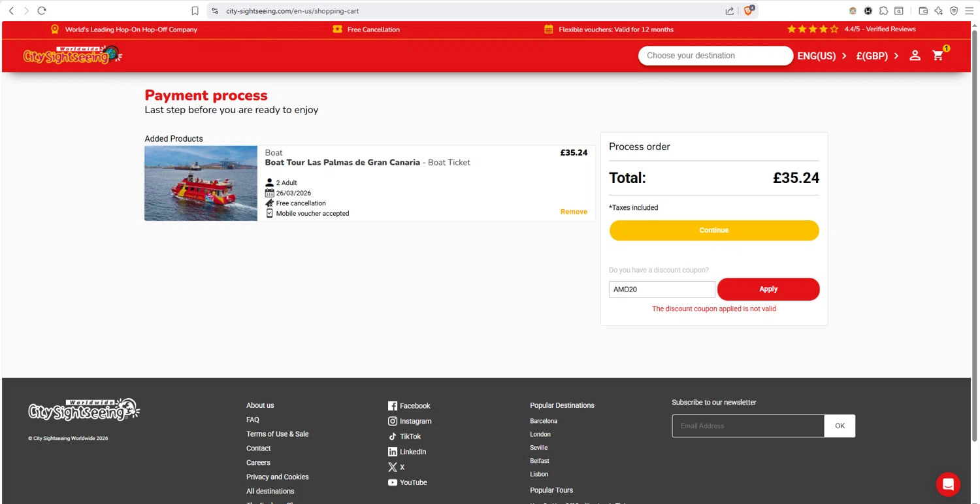Open the Brave VPN shield icon

(x=954, y=10)
